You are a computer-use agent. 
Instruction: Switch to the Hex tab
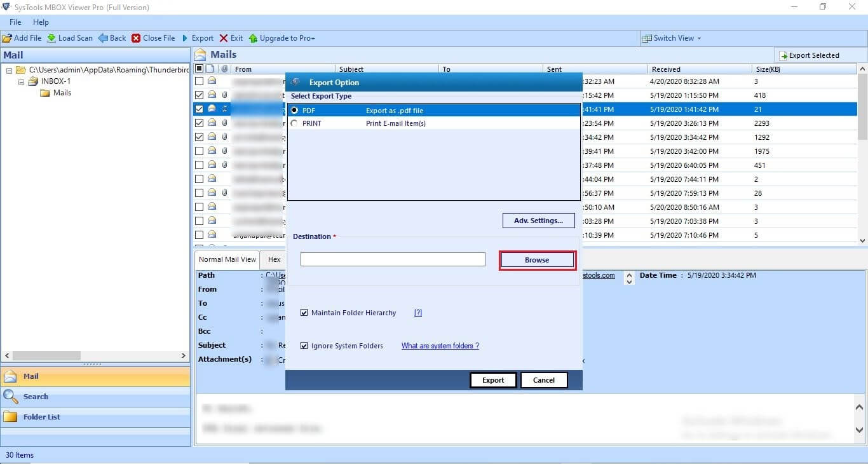(x=274, y=259)
